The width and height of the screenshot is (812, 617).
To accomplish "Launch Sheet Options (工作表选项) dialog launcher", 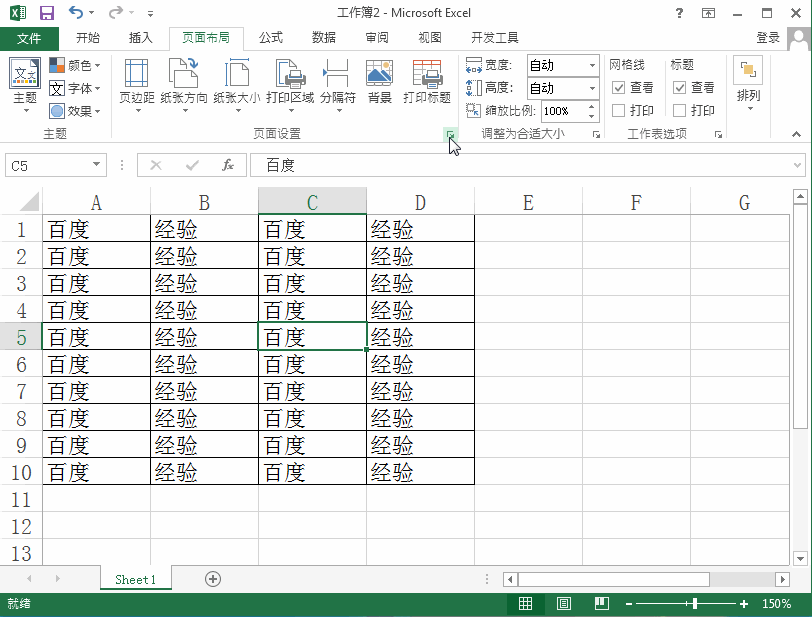I will (718, 135).
